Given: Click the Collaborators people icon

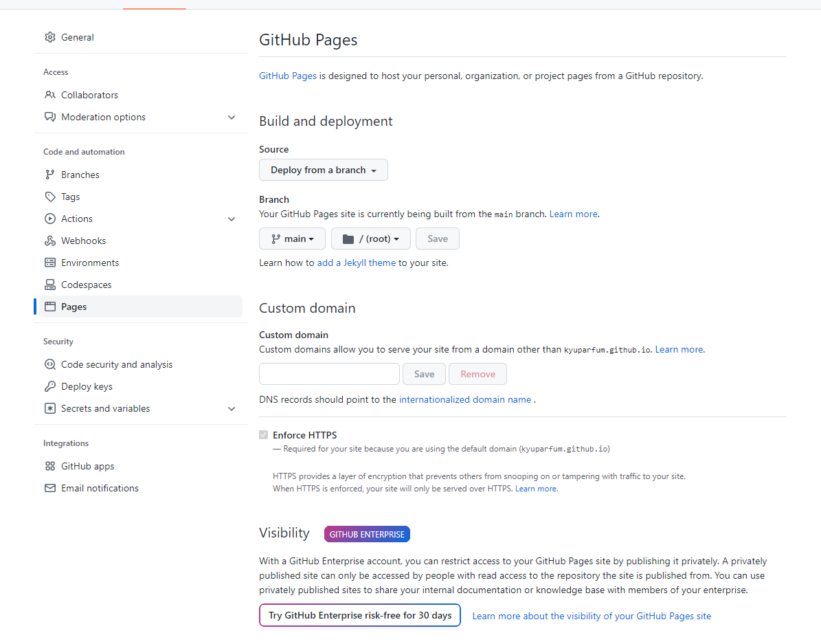Looking at the screenshot, I should click(x=49, y=95).
